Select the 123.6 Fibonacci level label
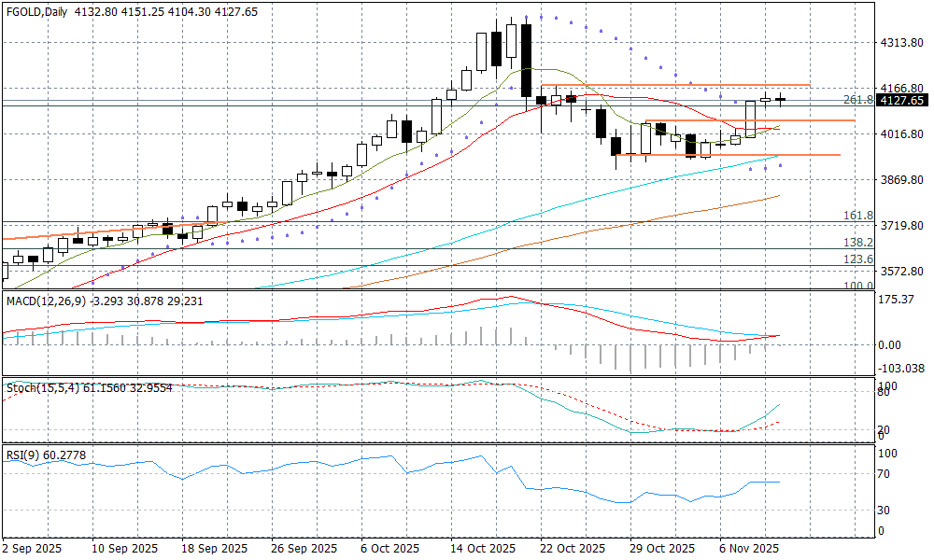 click(x=857, y=259)
